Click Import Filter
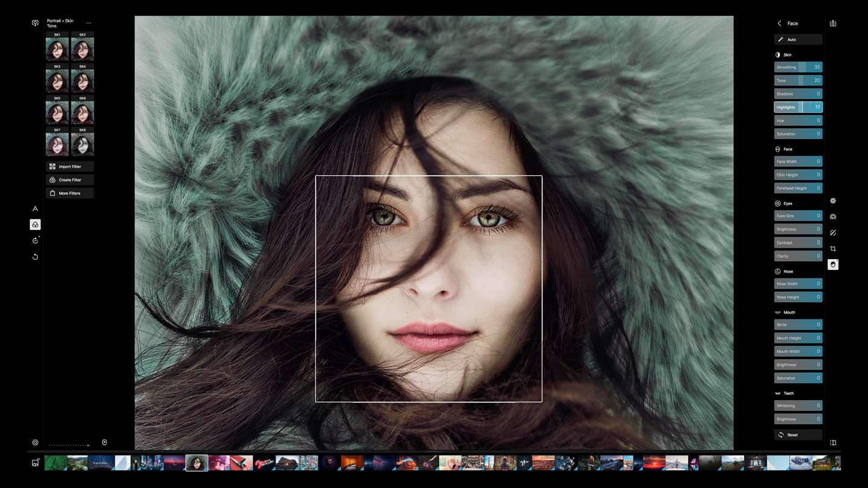Viewport: 868px width, 488px height. [70, 166]
